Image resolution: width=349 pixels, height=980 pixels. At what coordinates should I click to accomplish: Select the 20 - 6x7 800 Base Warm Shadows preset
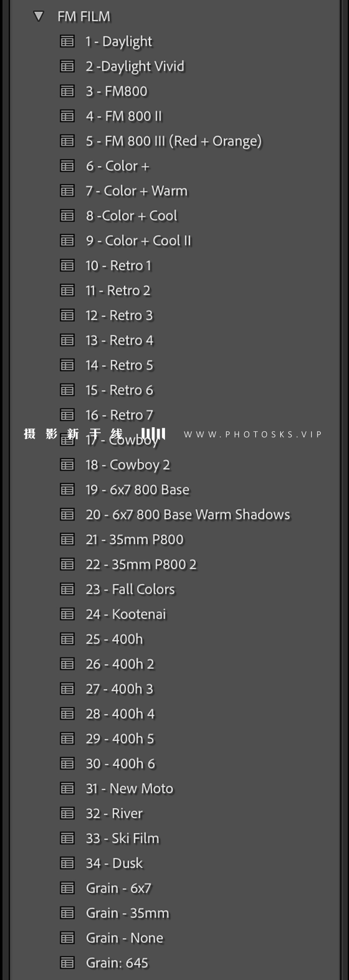(x=187, y=514)
